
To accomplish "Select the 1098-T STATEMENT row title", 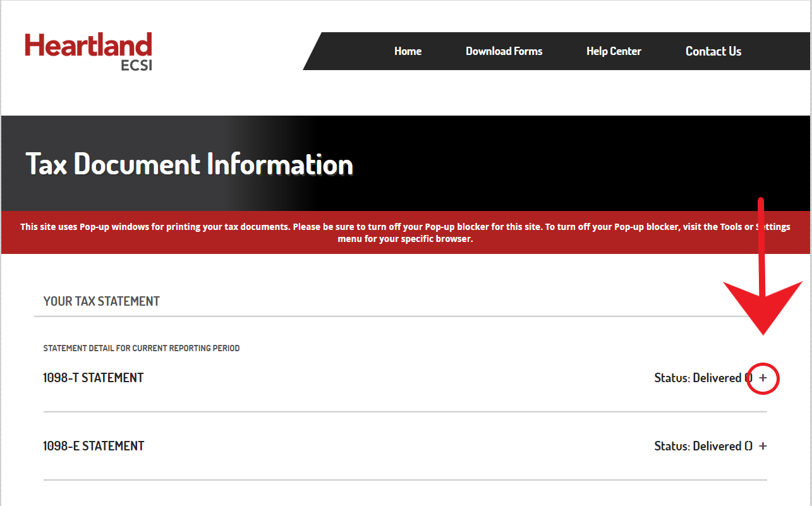I will (94, 378).
